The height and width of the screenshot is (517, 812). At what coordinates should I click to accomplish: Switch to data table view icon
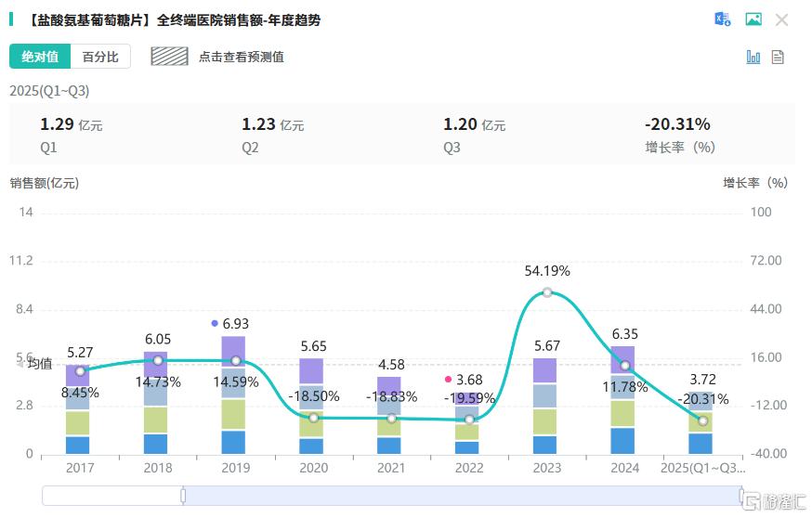pyautogui.click(x=778, y=57)
